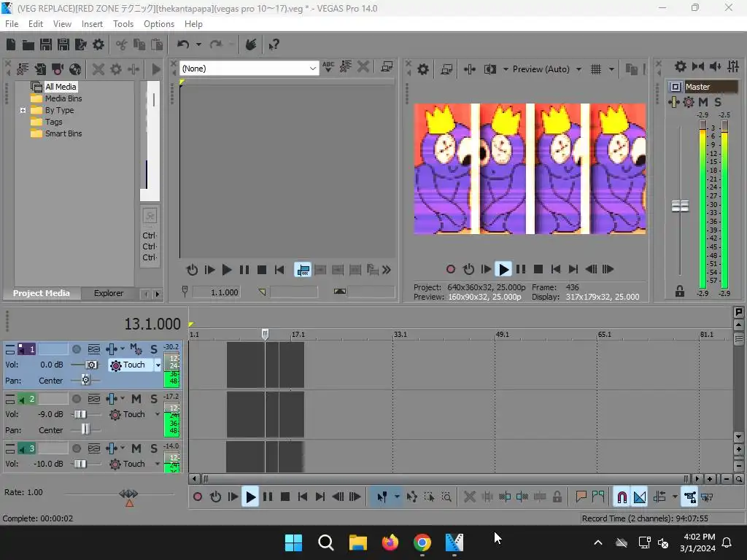Image resolution: width=747 pixels, height=560 pixels.
Task: Expand the By Type media bin
Action: pos(23,111)
